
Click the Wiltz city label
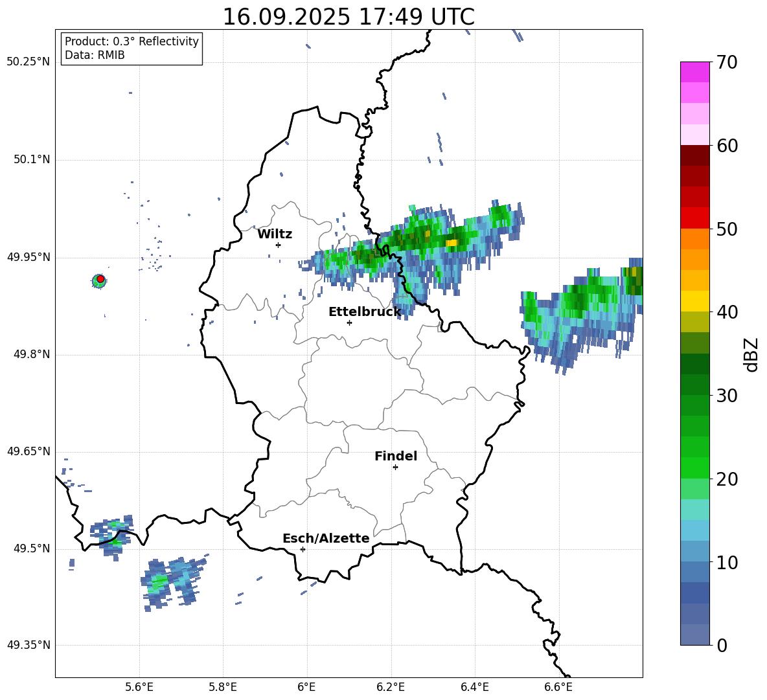(275, 234)
